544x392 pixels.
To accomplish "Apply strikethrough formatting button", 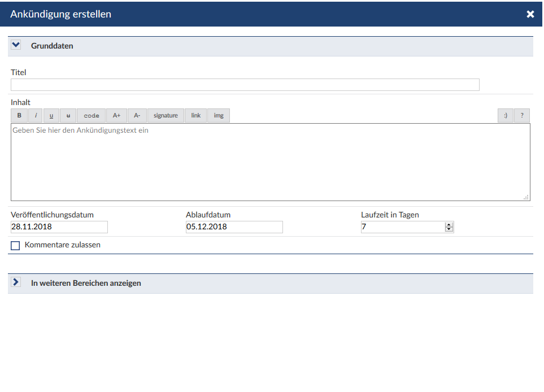I will (68, 116).
